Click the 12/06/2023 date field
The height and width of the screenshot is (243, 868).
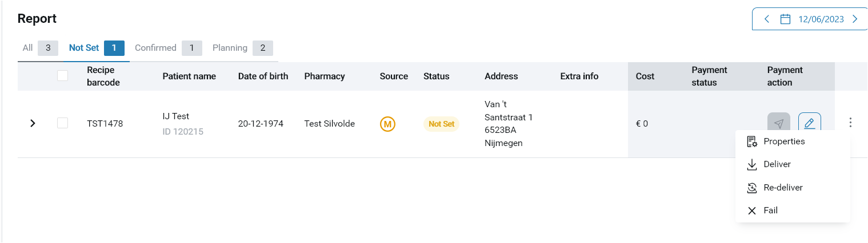point(821,19)
